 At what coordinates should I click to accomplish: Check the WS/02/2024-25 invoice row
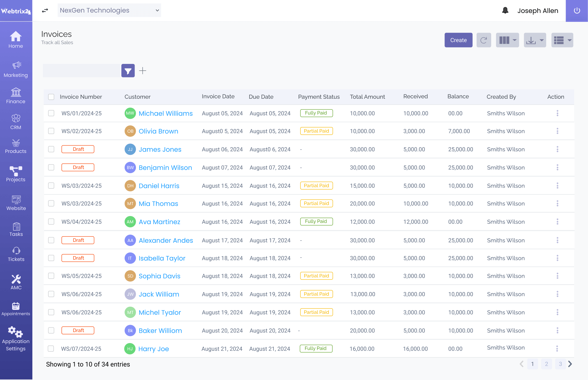pos(51,131)
